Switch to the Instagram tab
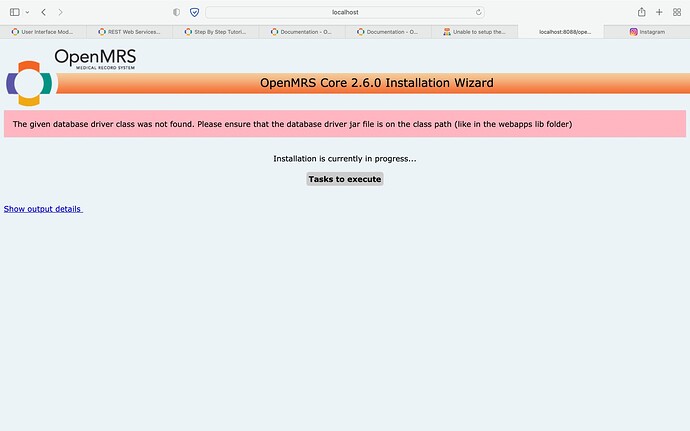Screen dimensions: 690x431 click(x=647, y=32)
